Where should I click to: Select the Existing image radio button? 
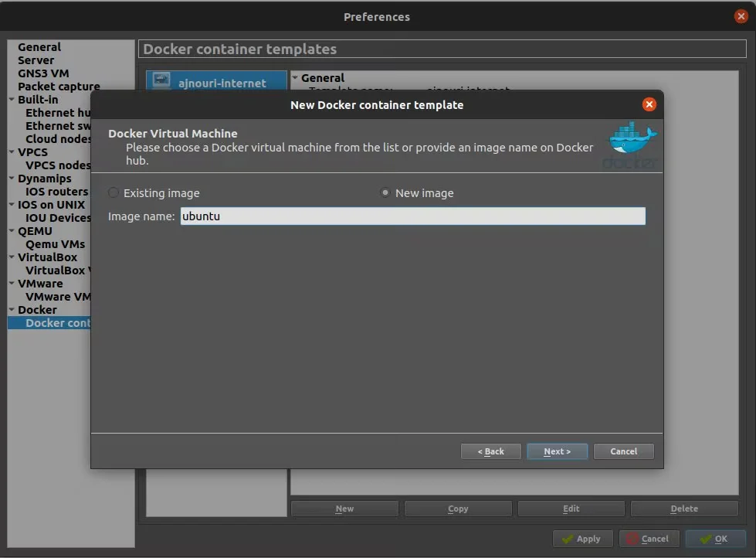(x=114, y=193)
